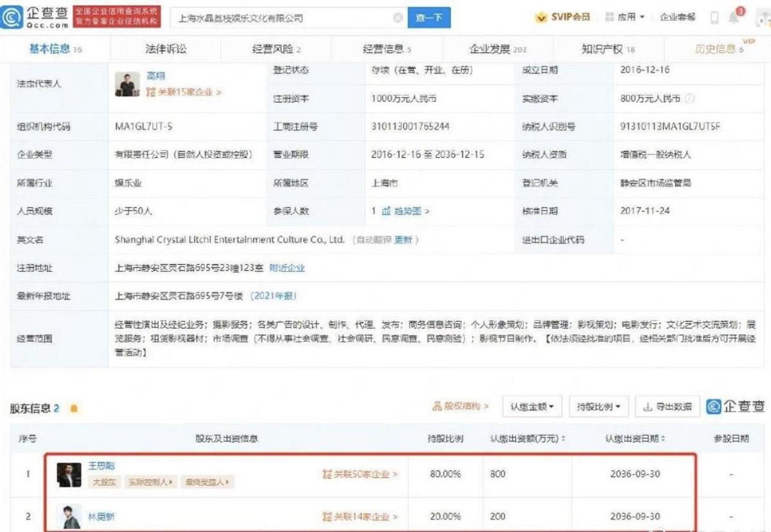Click 高翔's profile photo

pos(127,84)
